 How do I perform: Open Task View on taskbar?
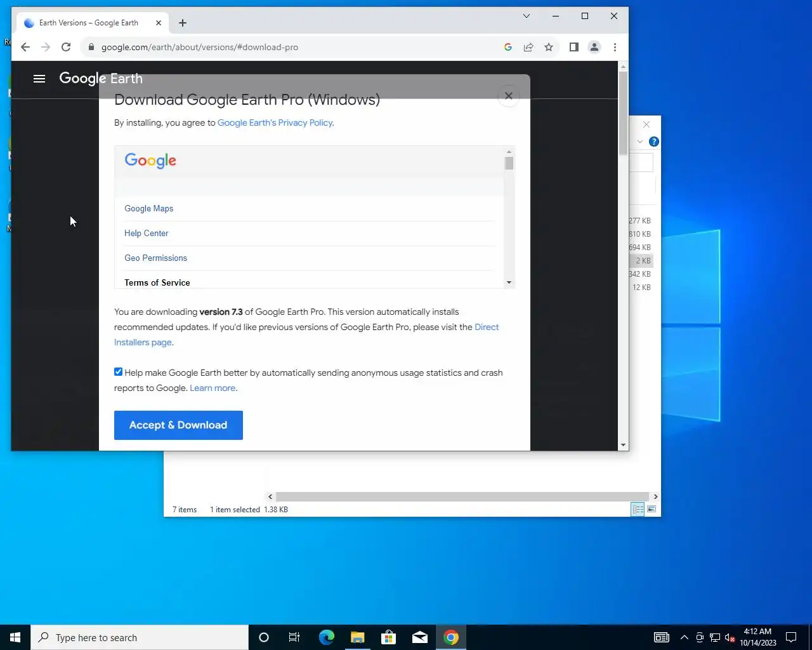click(294, 637)
